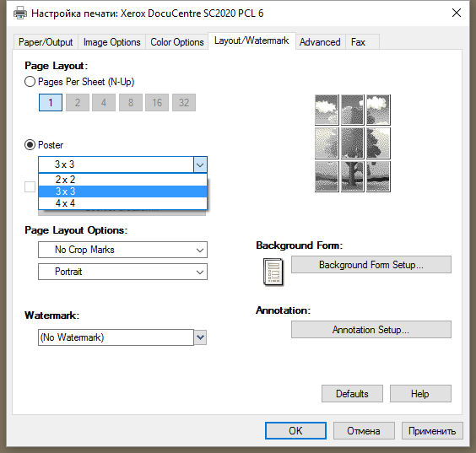Choose 16 pages per sheet button
This screenshot has width=476, height=453.
[x=157, y=103]
